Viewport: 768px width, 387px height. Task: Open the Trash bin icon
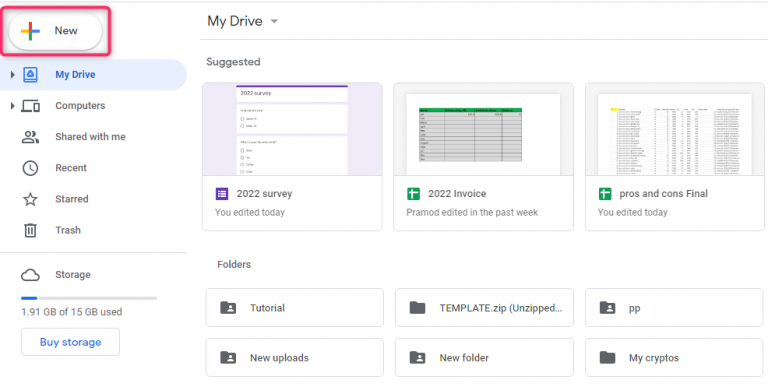30,230
